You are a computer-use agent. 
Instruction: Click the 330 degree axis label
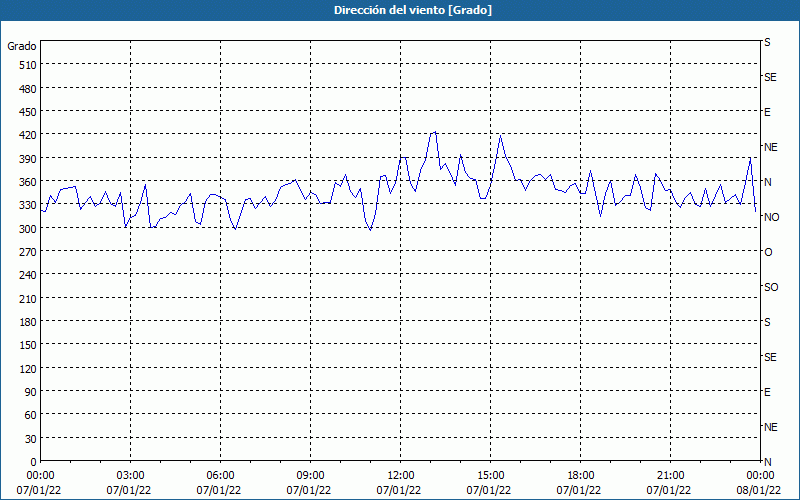28,205
